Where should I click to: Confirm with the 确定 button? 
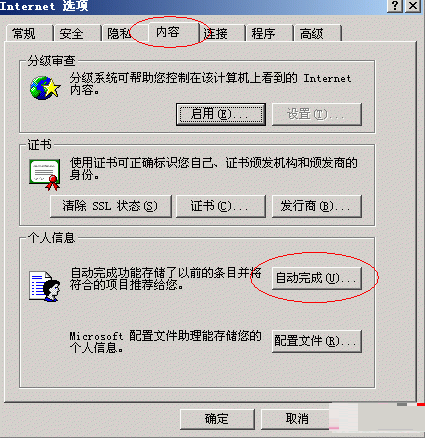(x=217, y=419)
